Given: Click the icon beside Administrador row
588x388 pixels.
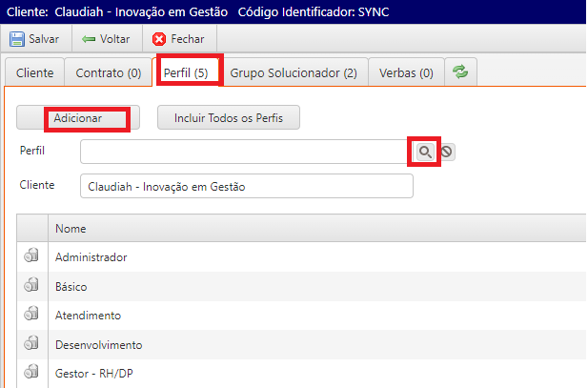Looking at the screenshot, I should tap(31, 256).
